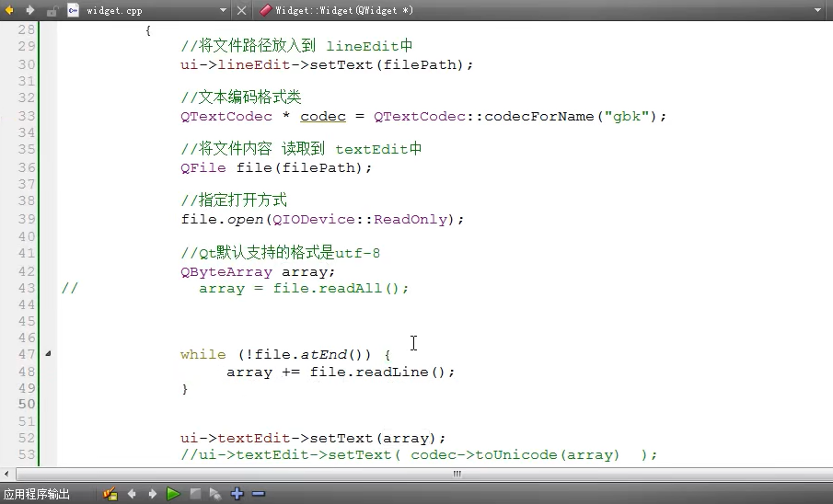Click the while keyword on line 47

[x=202, y=354]
